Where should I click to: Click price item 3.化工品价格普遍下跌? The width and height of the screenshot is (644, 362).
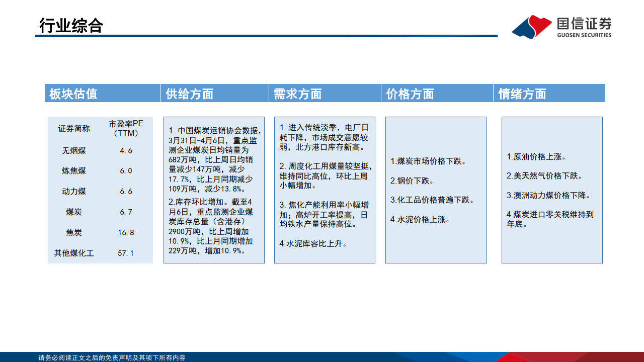(432, 200)
